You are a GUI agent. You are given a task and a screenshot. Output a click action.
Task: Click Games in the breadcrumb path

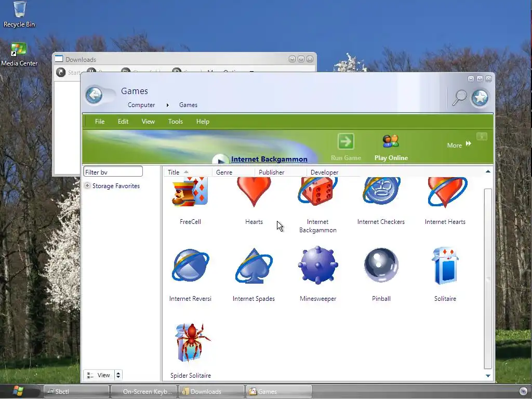click(188, 105)
